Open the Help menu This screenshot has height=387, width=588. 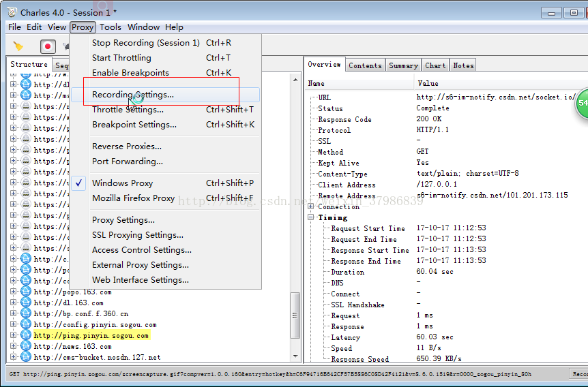(174, 27)
